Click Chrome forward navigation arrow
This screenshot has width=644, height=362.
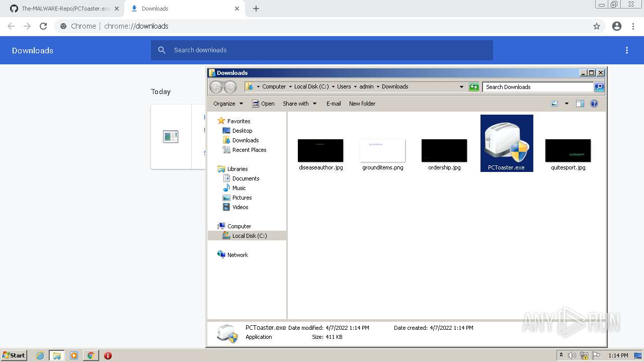point(27,26)
